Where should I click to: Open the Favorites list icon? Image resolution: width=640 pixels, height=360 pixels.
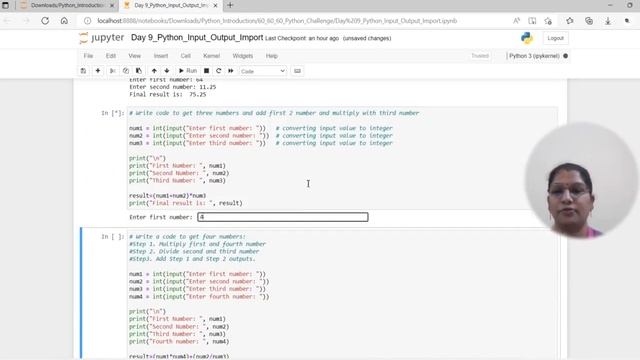point(570,21)
